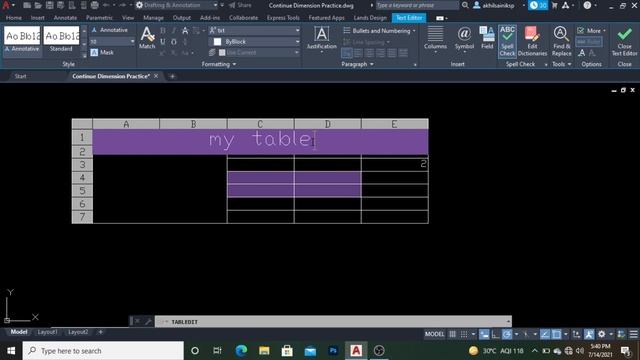640x360 pixels.
Task: Switch to Layout1 tab
Action: [47, 332]
